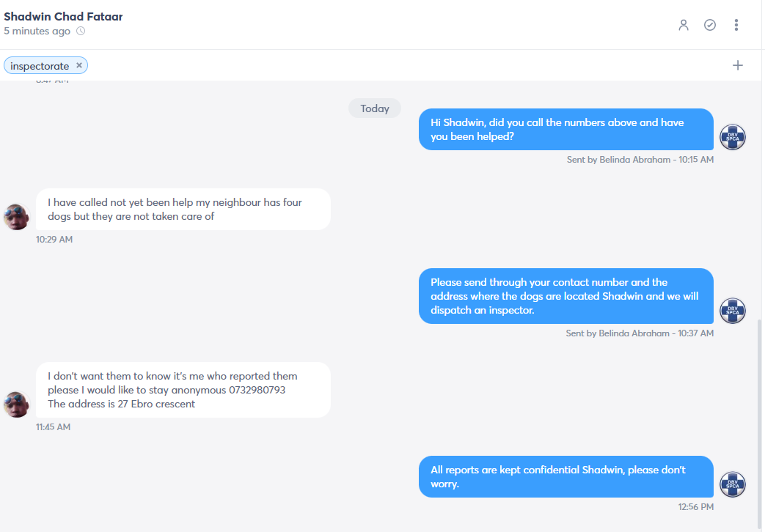The height and width of the screenshot is (532, 765).
Task: Click 'Sent by Belinda Abraham - 10:37 AM' label
Action: [640, 333]
